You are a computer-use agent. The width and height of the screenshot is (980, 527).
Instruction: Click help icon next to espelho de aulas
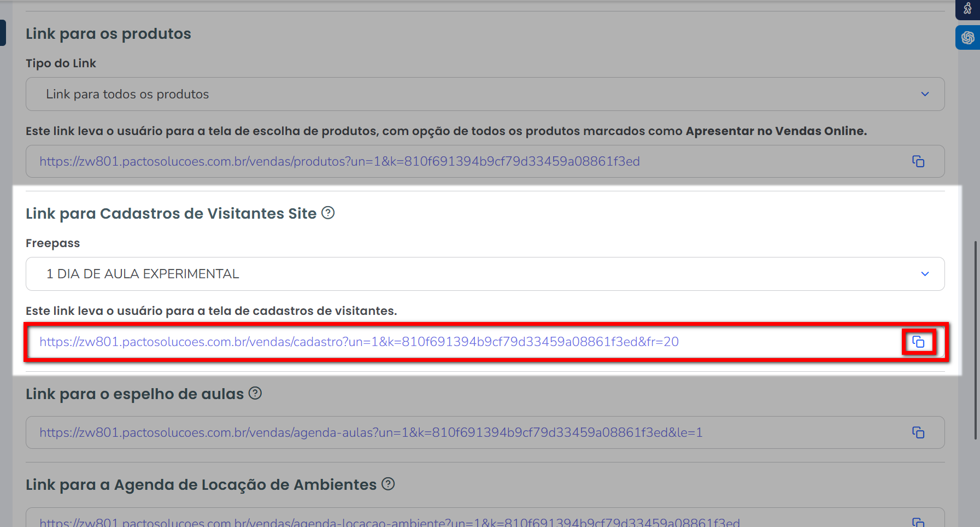click(x=255, y=393)
